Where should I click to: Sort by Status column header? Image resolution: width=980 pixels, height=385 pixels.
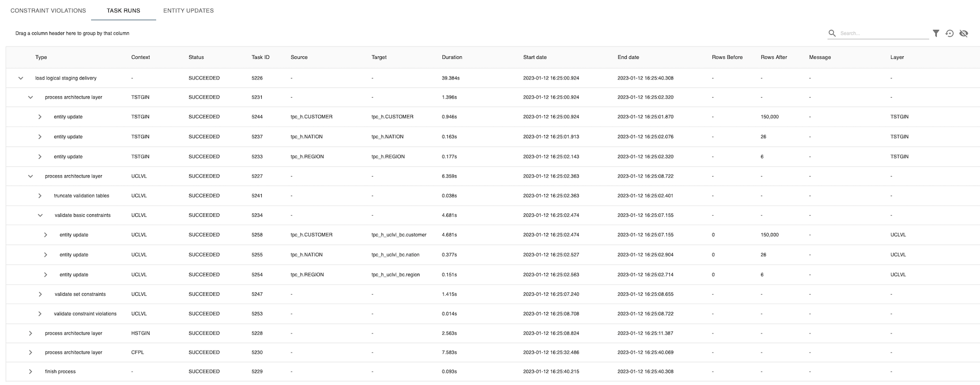(196, 57)
